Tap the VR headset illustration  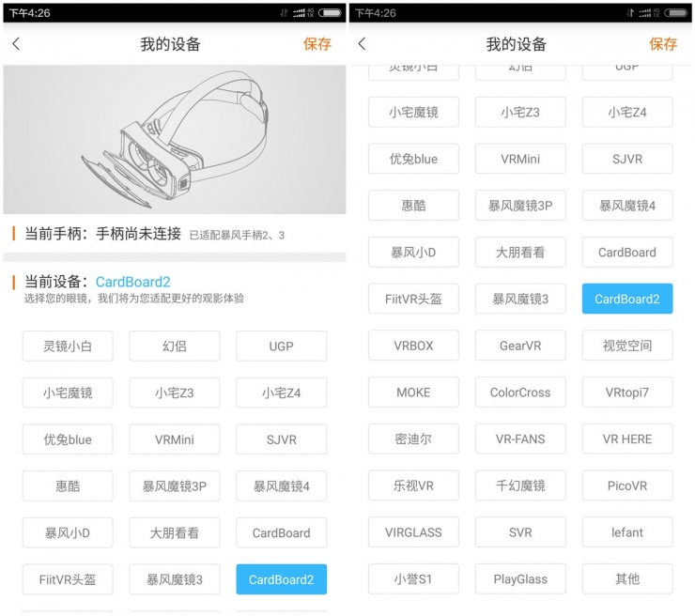click(x=175, y=140)
